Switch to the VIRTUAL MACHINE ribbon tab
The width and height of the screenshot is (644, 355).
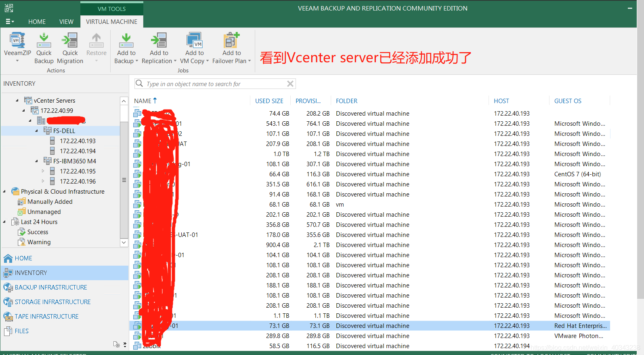(111, 21)
